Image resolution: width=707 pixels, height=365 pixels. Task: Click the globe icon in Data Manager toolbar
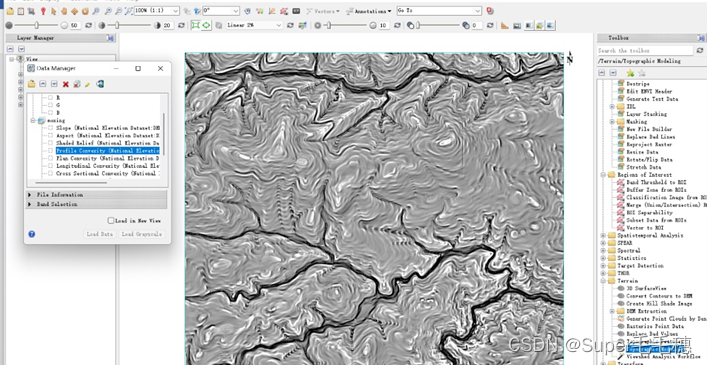(x=100, y=84)
